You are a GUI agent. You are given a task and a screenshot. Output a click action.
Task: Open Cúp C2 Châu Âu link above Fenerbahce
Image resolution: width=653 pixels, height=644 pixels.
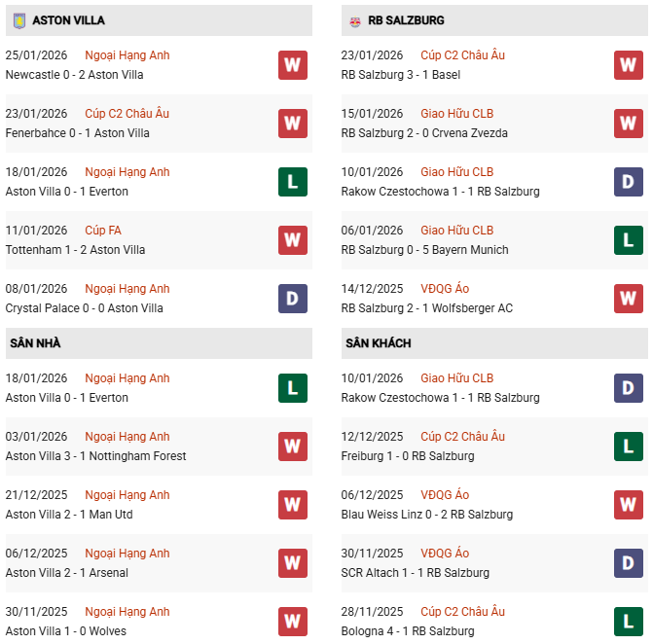127,114
